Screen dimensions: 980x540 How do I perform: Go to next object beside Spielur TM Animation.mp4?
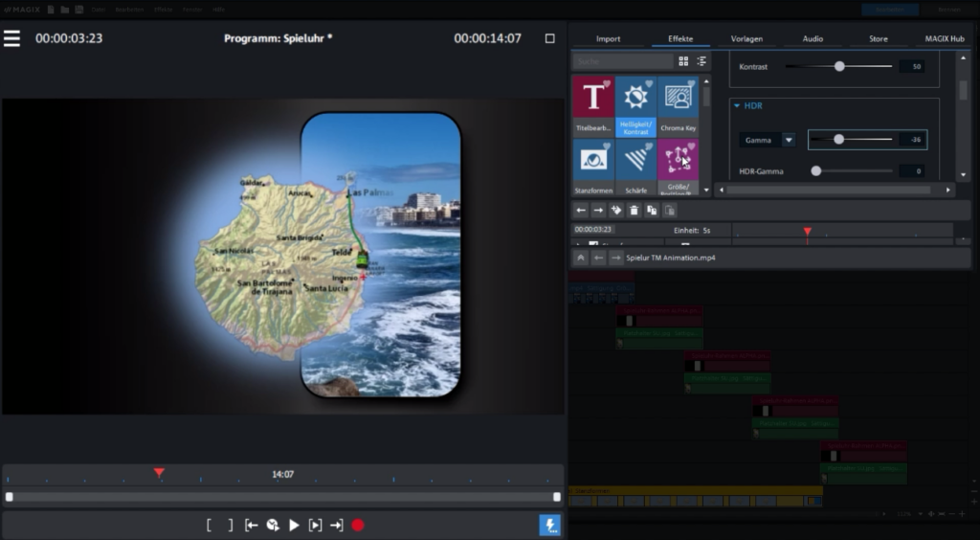click(x=615, y=258)
